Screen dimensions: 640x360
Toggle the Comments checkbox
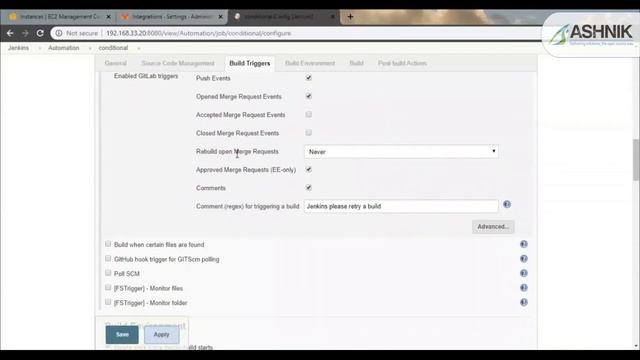click(x=309, y=188)
